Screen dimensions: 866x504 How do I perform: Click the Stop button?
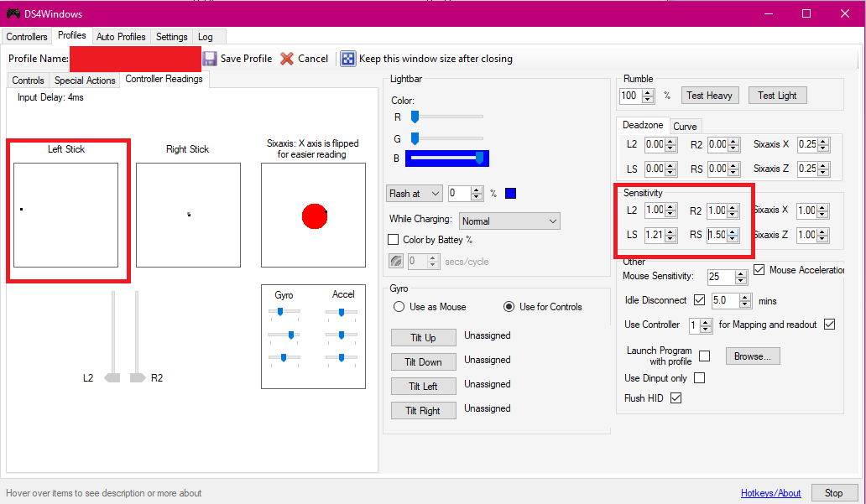(833, 493)
